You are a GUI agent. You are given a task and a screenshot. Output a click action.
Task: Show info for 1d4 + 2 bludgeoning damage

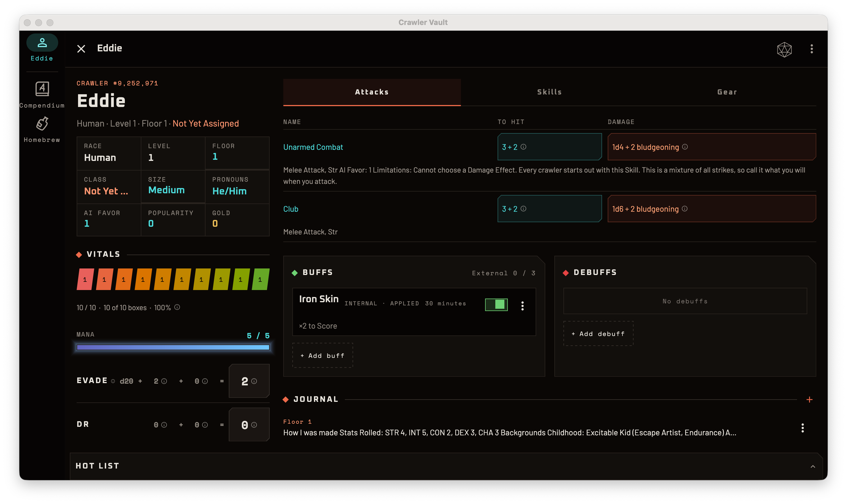[685, 147]
